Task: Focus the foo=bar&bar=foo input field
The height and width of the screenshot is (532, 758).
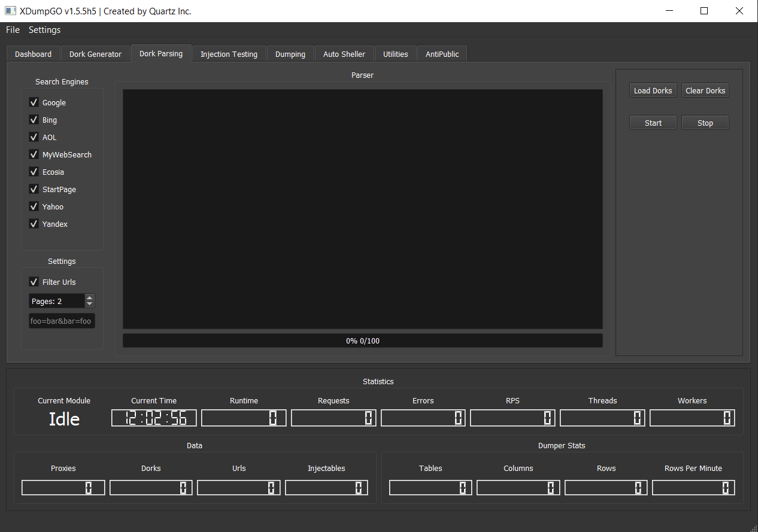Action: (62, 321)
